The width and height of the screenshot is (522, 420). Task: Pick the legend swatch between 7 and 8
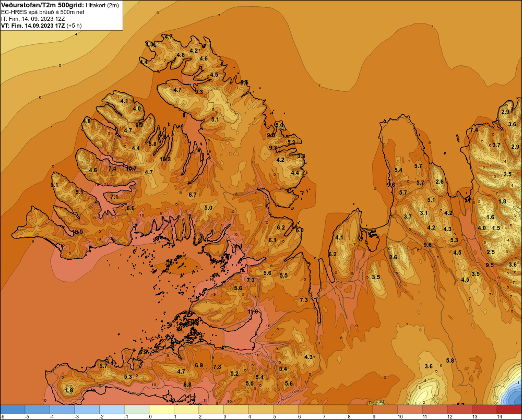[x=336, y=409]
